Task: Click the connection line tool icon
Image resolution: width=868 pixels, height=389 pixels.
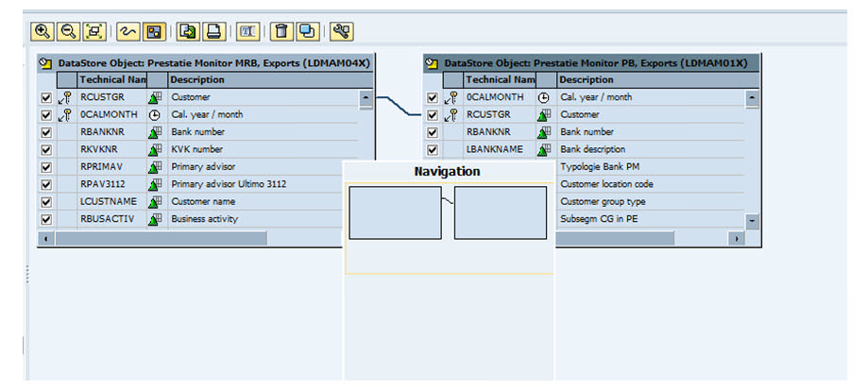Action: click(128, 31)
